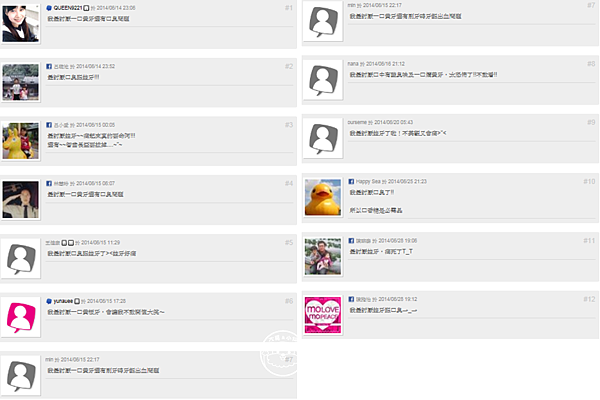600x400 pixels.
Task: Open the MO LOVE MO PEACE avatar
Action: coord(323,315)
